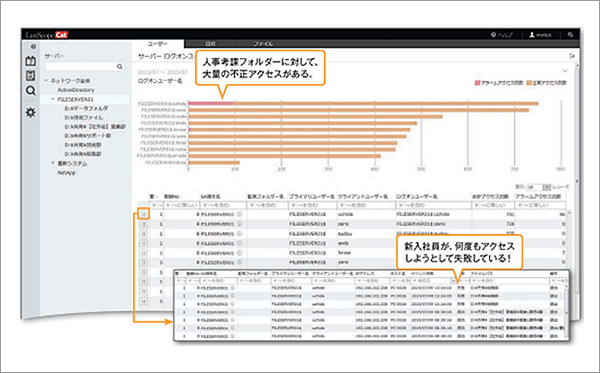Select D:¥データフォルダ in the server tree
The height and width of the screenshot is (373, 600).
pyautogui.click(x=86, y=108)
